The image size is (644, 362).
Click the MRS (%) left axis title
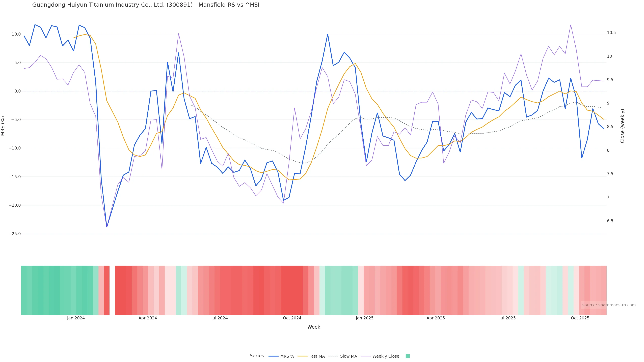3,126
